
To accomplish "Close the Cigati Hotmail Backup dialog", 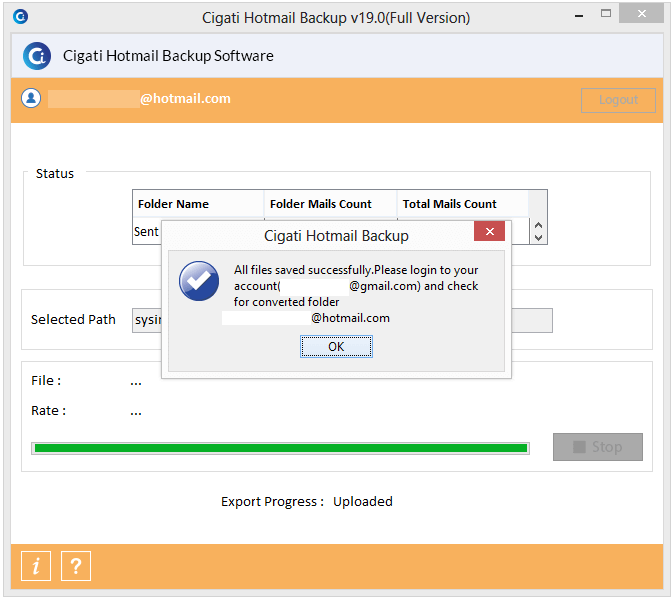I will tap(489, 231).
